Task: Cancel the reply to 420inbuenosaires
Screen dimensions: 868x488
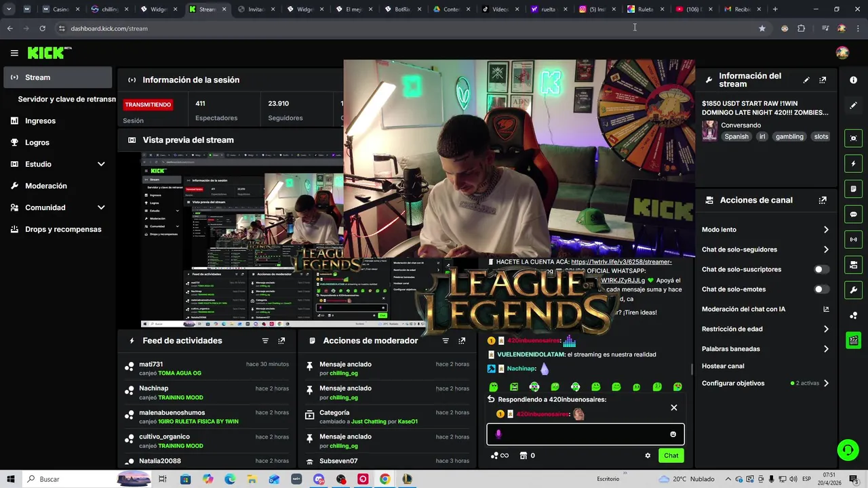Action: tap(673, 407)
